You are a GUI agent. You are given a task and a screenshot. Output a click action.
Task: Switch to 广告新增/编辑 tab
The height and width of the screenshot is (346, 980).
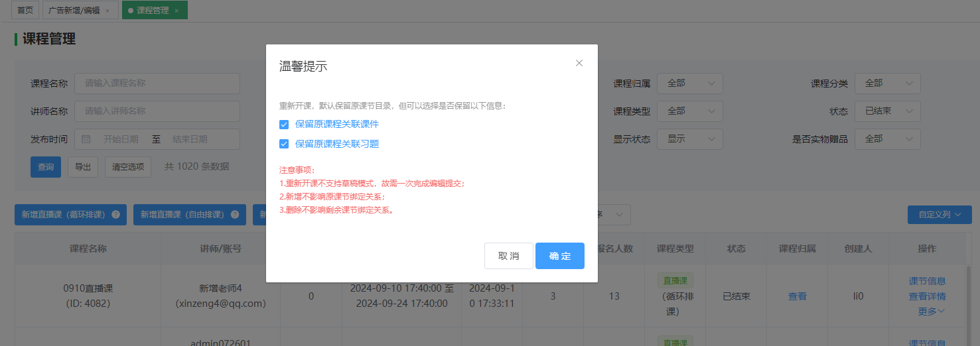[x=74, y=11]
